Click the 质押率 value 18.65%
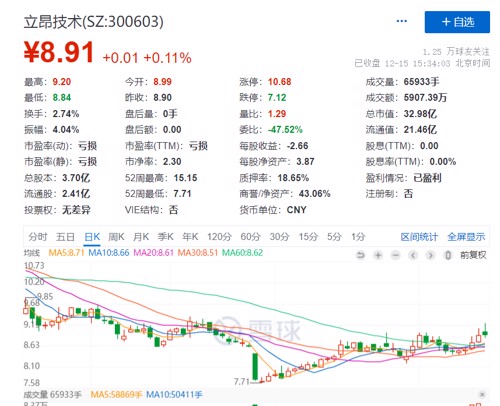 (x=293, y=178)
